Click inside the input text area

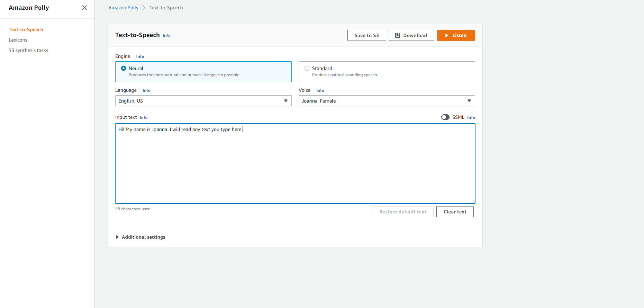[295, 164]
